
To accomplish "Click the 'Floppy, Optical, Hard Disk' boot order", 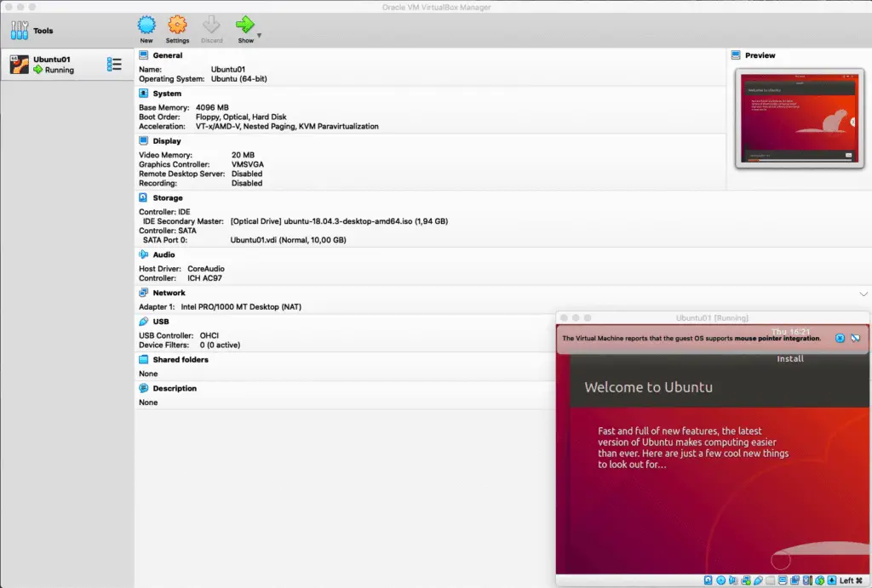I will tap(241, 117).
